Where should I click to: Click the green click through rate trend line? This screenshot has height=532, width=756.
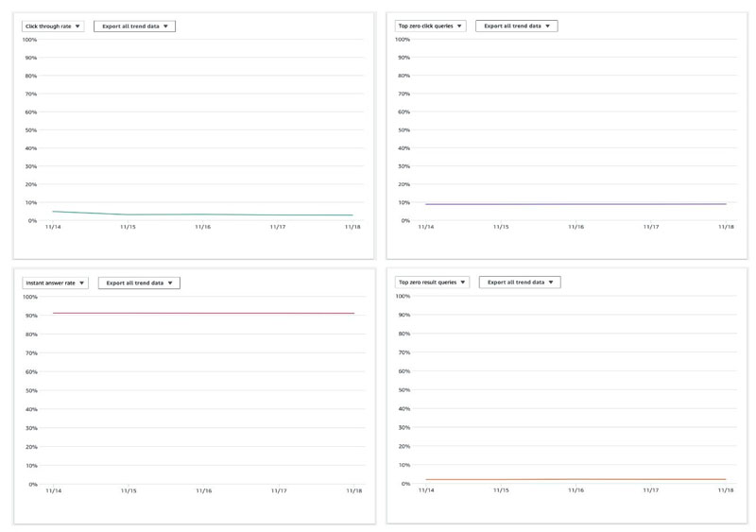tap(202, 215)
